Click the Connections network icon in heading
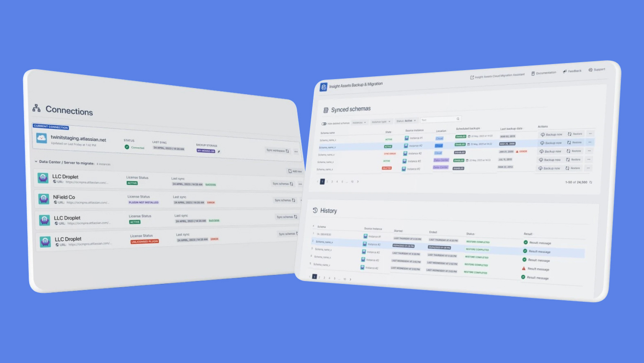Screen dimensions: 644x363 36,108
